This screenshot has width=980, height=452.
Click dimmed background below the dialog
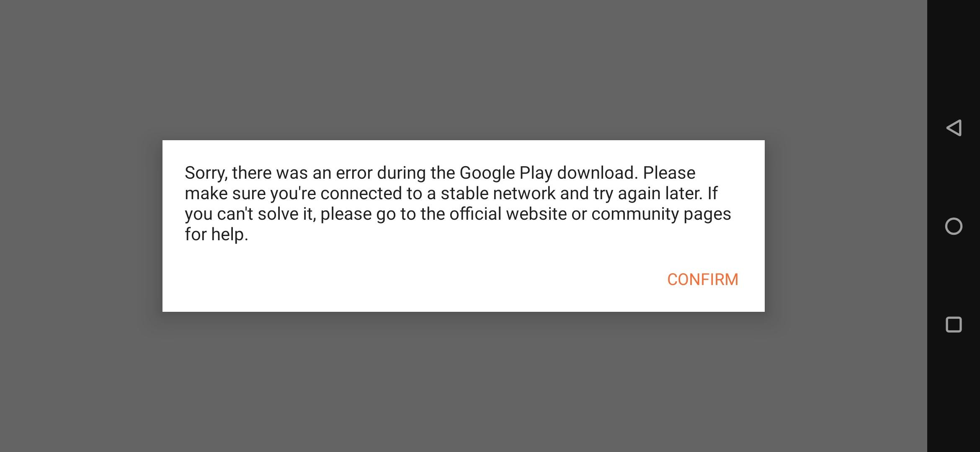tap(464, 382)
